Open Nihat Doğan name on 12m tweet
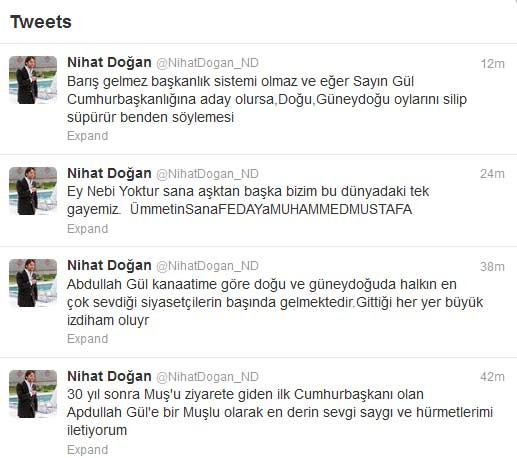 [109, 63]
